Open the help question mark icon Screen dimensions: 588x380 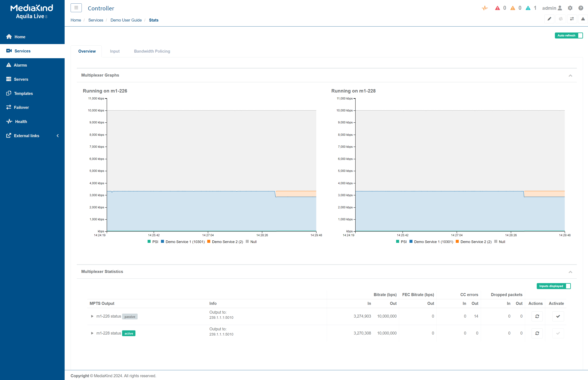pyautogui.click(x=581, y=8)
